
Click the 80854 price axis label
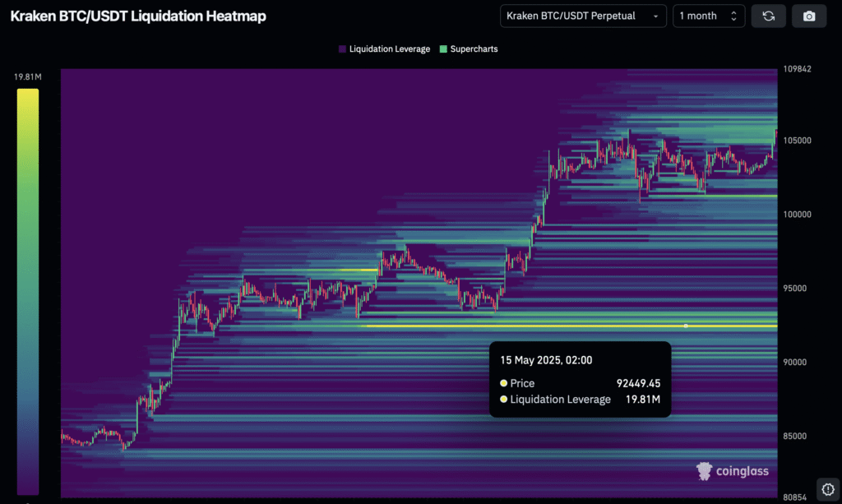[x=795, y=497]
